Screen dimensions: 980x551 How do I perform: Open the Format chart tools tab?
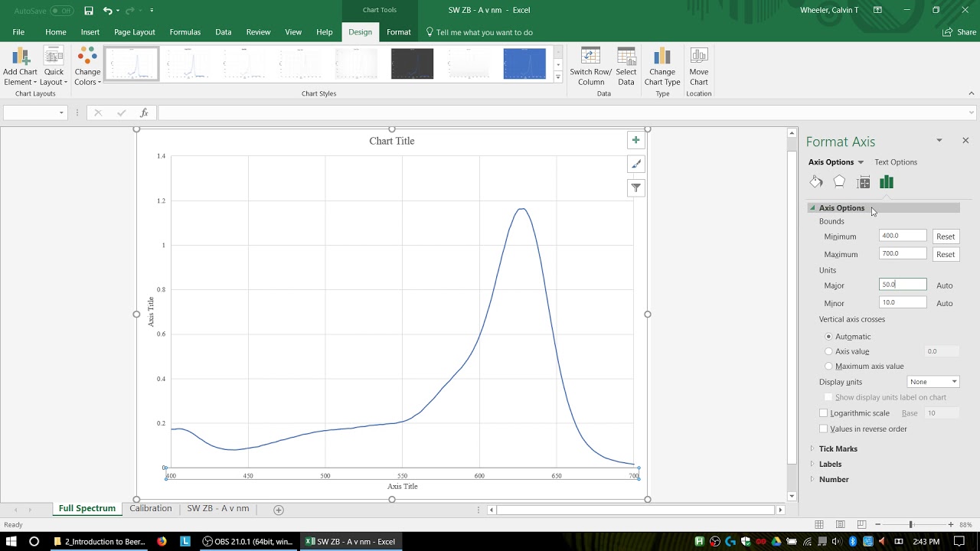399,32
